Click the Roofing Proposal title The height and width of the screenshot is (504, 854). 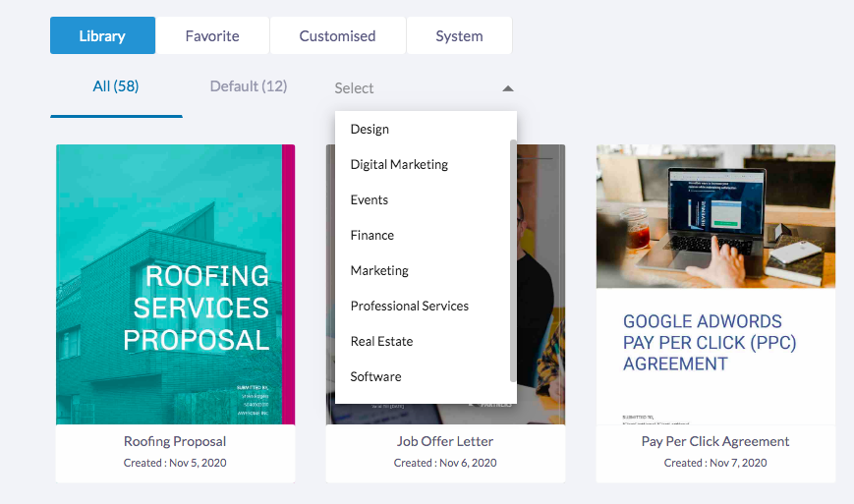click(x=175, y=441)
